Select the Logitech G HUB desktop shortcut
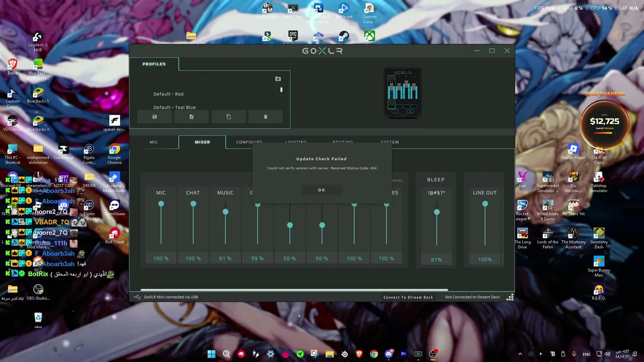This screenshot has width=644, height=362. click(38, 42)
